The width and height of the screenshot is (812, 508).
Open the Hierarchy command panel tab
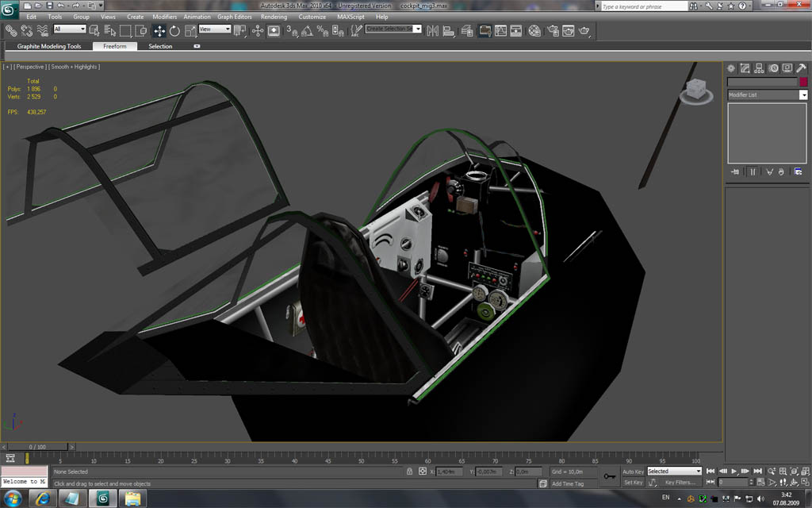tap(759, 68)
